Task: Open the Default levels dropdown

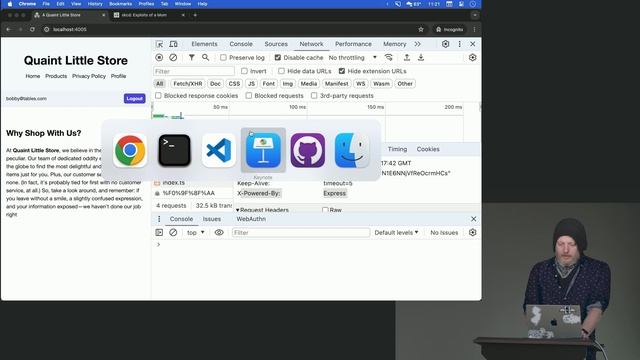Action: [x=396, y=232]
